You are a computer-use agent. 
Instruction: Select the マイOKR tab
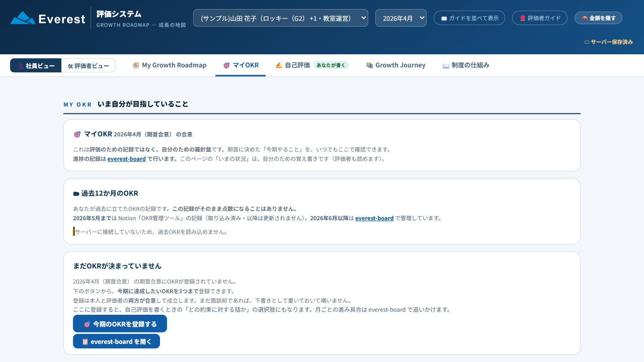click(x=240, y=65)
